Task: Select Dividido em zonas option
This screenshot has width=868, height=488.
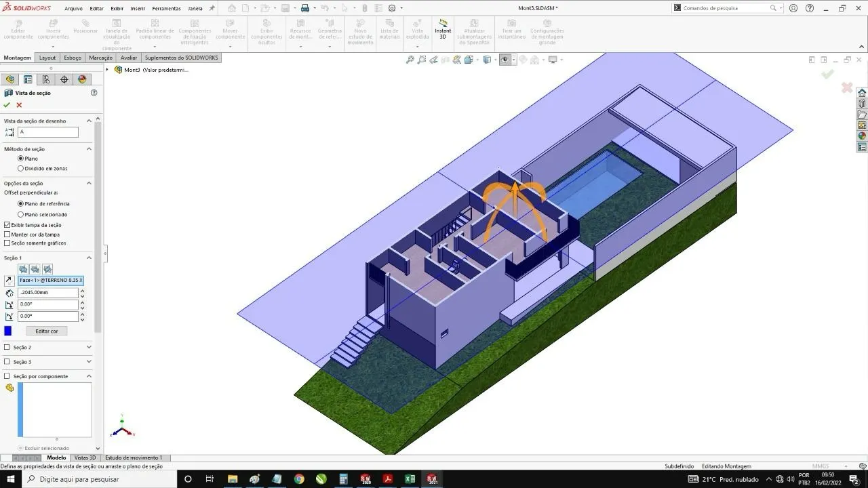Action: tap(20, 168)
